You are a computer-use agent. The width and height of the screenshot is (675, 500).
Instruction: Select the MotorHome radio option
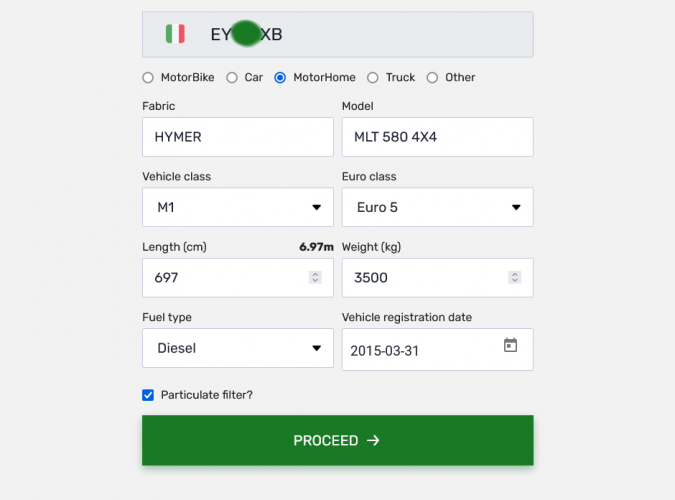(x=280, y=77)
